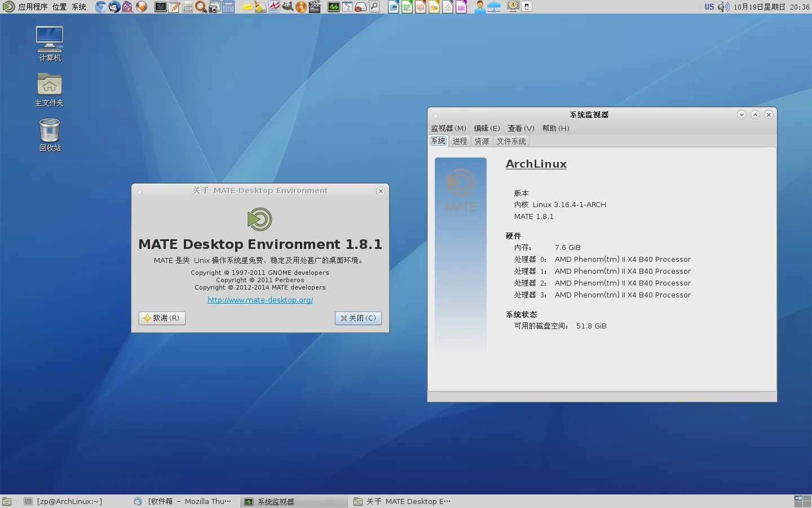Click the clock showing 20:36
The width and height of the screenshot is (812, 508).
(x=800, y=7)
